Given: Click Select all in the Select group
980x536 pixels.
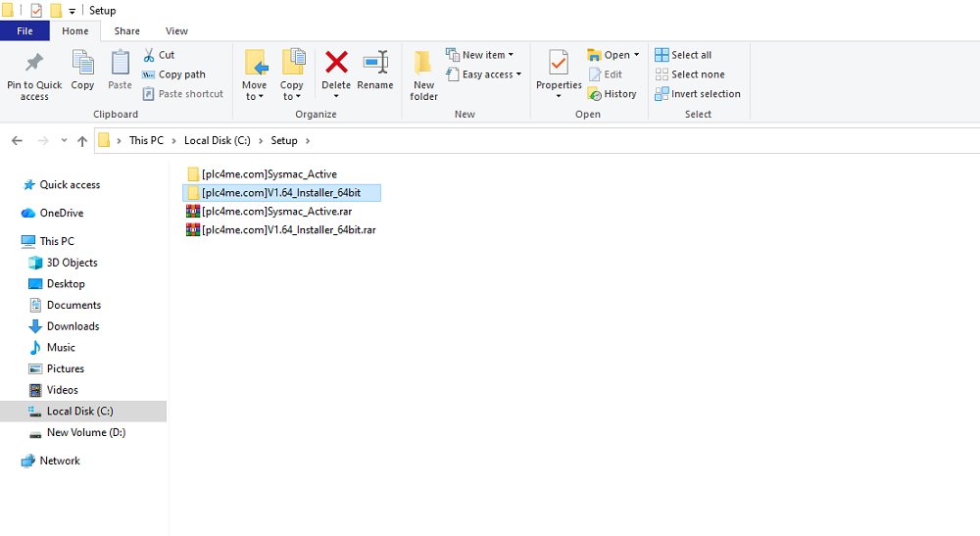Looking at the screenshot, I should 684,55.
